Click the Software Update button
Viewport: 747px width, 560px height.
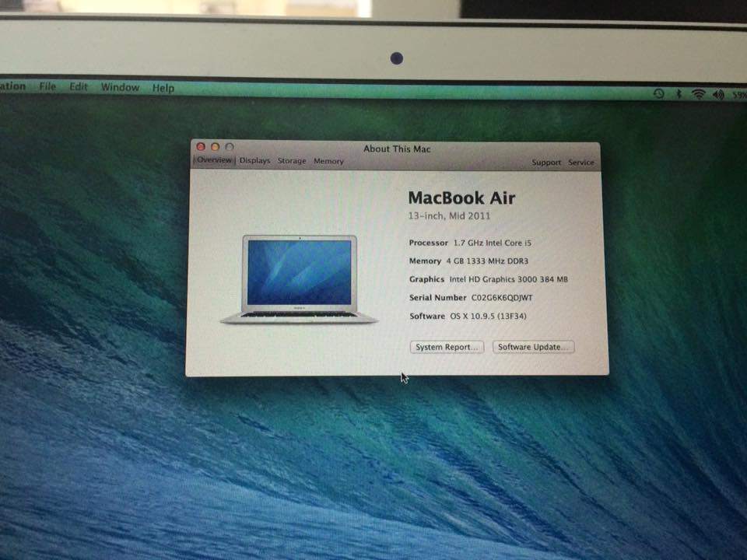[x=534, y=347]
